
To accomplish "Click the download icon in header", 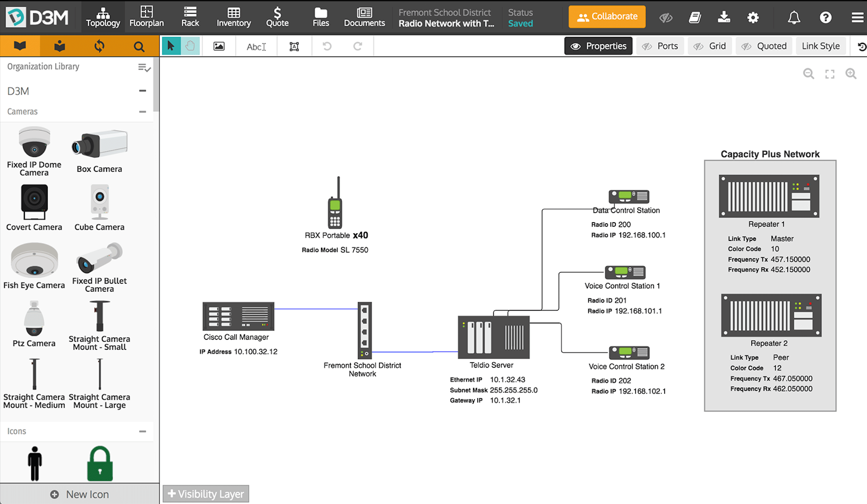I will [724, 17].
